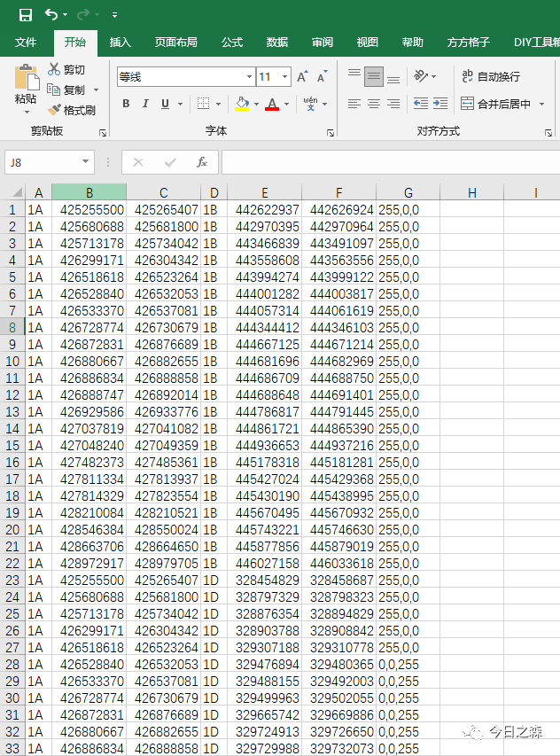Click the yellow fill color bucket

(242, 104)
